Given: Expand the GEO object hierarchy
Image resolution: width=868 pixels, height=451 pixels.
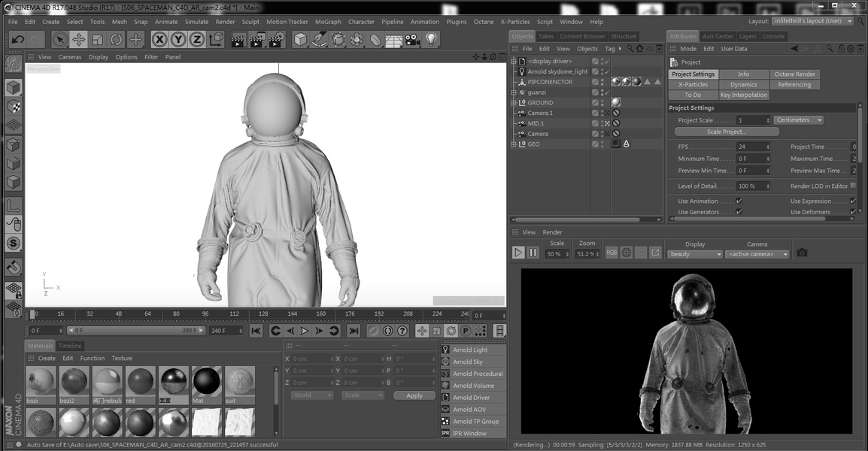Looking at the screenshot, I should pos(514,144).
